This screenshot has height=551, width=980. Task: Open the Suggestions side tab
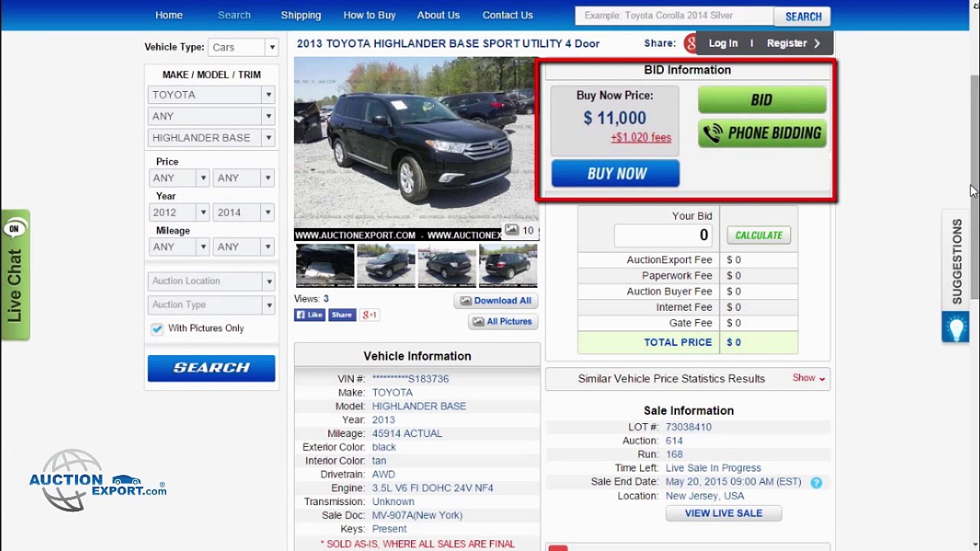point(955,262)
